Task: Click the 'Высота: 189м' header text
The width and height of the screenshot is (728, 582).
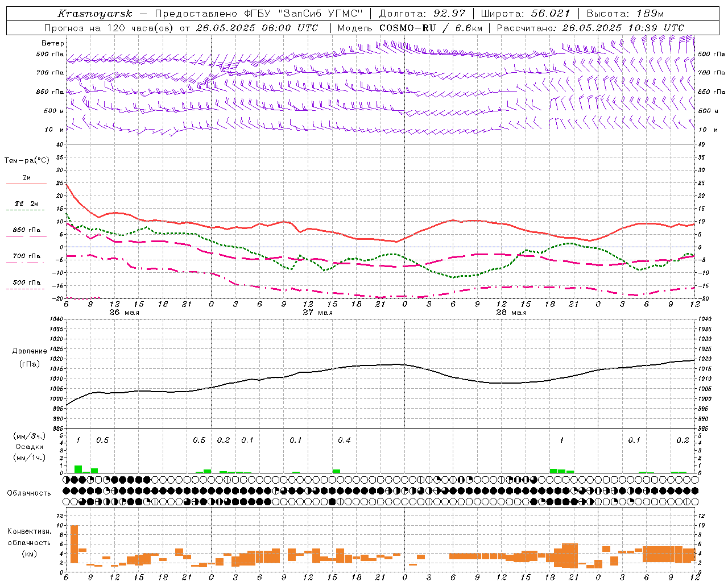Action: coord(625,14)
